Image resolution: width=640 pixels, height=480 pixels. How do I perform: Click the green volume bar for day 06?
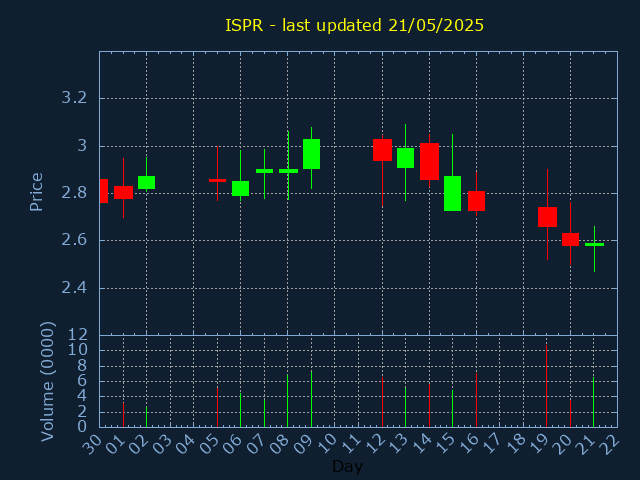point(240,410)
